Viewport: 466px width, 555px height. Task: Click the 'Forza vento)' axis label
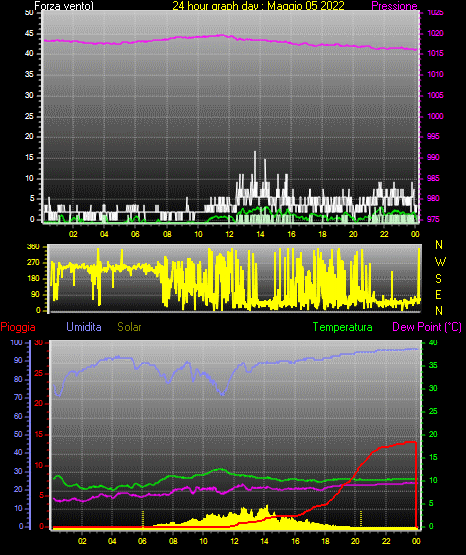point(64,6)
